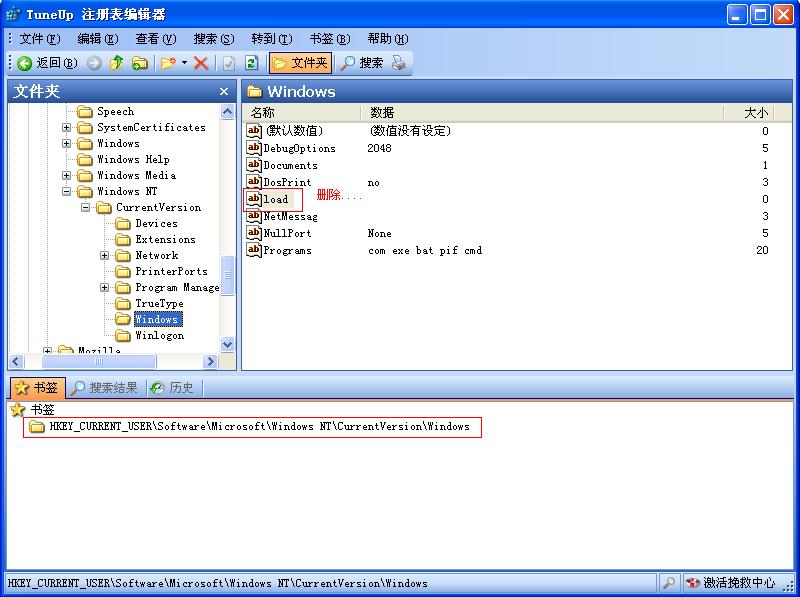Click the 搜索 search toolbar button
Screen dimensions: 800x597
tap(362, 63)
